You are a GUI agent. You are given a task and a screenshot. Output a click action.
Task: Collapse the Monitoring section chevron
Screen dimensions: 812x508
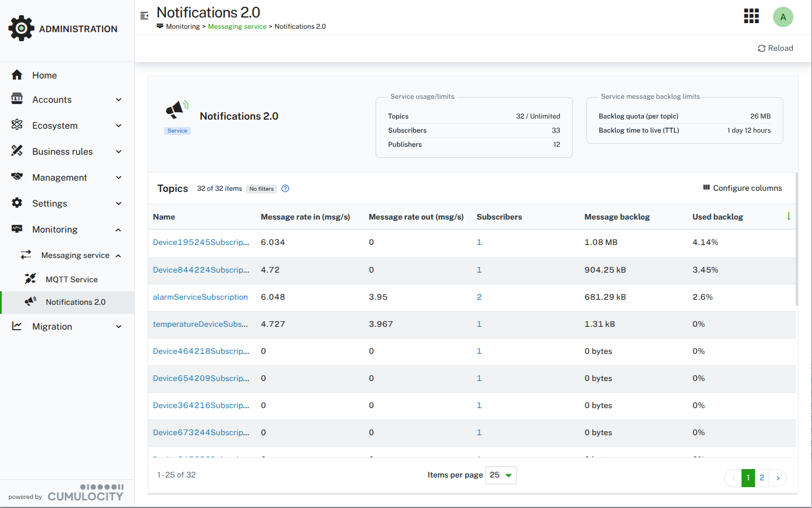pyautogui.click(x=118, y=229)
